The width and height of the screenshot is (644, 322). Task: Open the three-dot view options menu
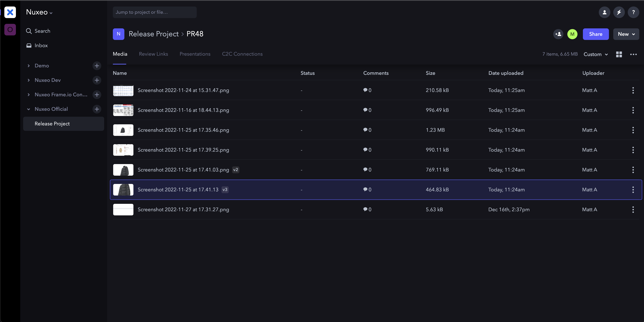633,54
